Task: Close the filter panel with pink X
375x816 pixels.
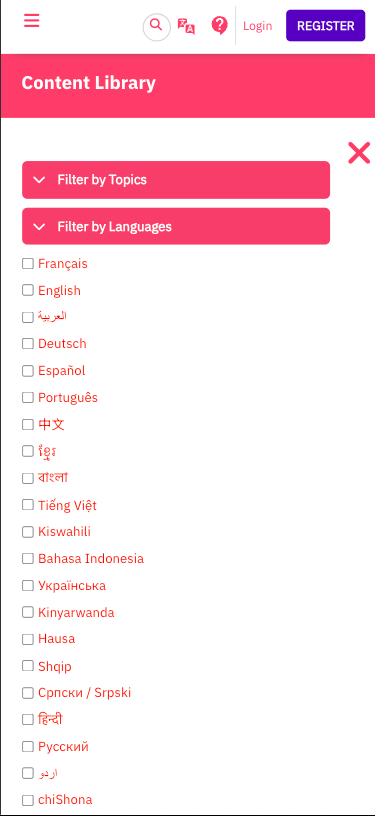Action: click(359, 153)
